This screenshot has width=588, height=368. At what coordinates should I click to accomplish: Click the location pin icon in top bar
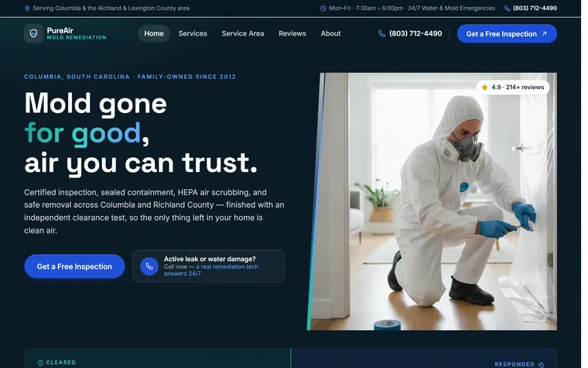[x=27, y=9]
